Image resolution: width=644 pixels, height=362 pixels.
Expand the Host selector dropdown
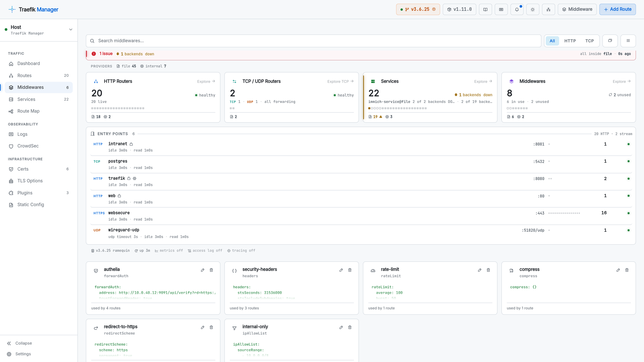pos(39,30)
